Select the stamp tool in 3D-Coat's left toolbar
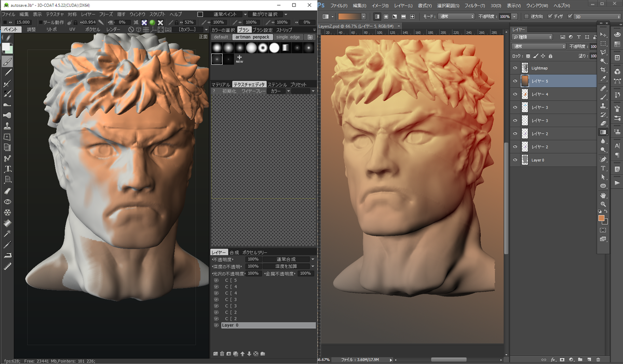Image resolution: width=623 pixels, height=364 pixels. [x=8, y=126]
